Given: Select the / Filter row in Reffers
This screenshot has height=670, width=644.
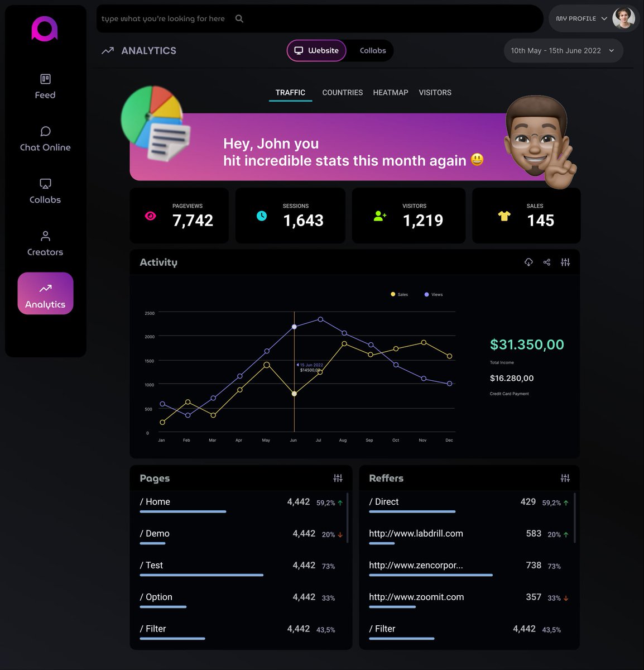Looking at the screenshot, I should [469, 633].
